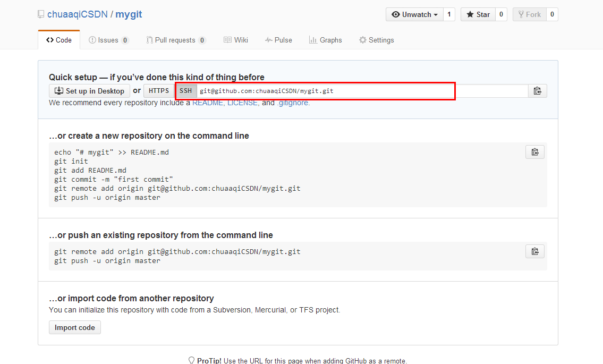Screen dimensions: 603x364
Task: Open the chuaaqiCSDN profile link
Action: pos(77,14)
